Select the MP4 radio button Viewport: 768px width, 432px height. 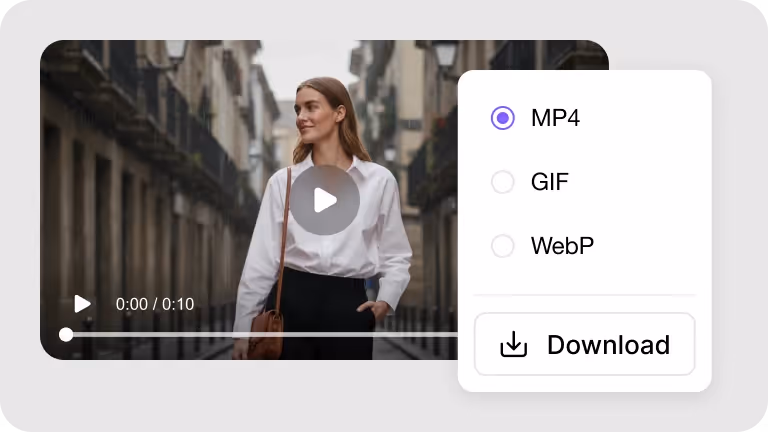502,118
